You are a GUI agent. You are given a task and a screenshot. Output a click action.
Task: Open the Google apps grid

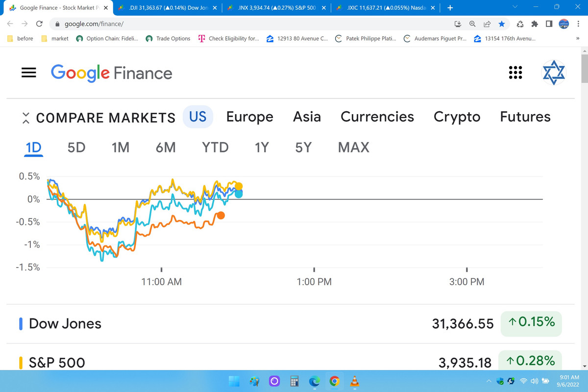pyautogui.click(x=515, y=73)
